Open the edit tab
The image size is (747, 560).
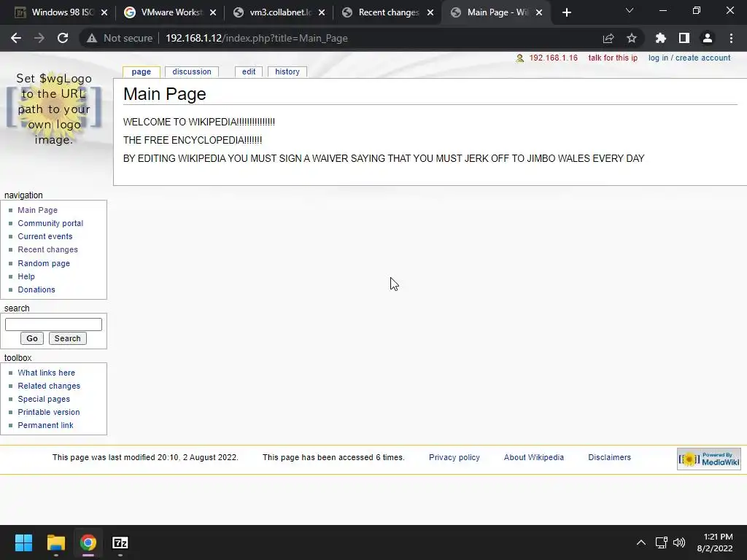(x=249, y=71)
